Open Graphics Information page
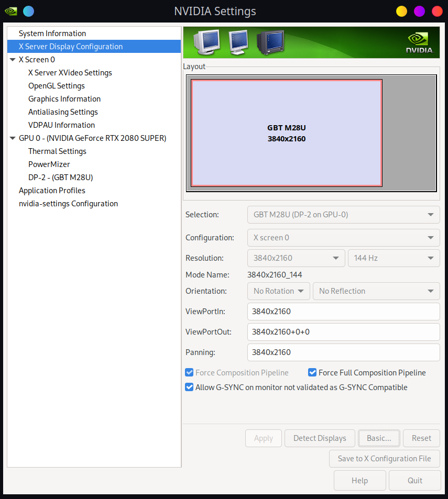The height and width of the screenshot is (499, 448). point(94,99)
